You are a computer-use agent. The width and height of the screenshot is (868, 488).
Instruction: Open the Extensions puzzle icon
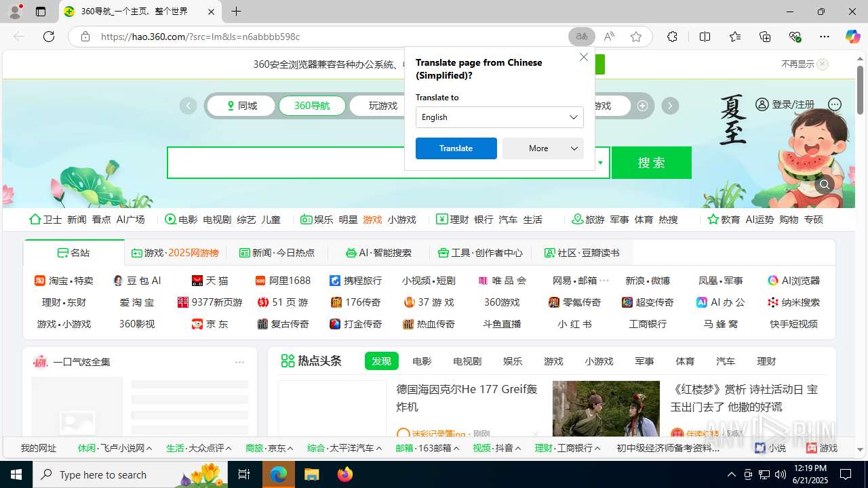click(x=672, y=37)
